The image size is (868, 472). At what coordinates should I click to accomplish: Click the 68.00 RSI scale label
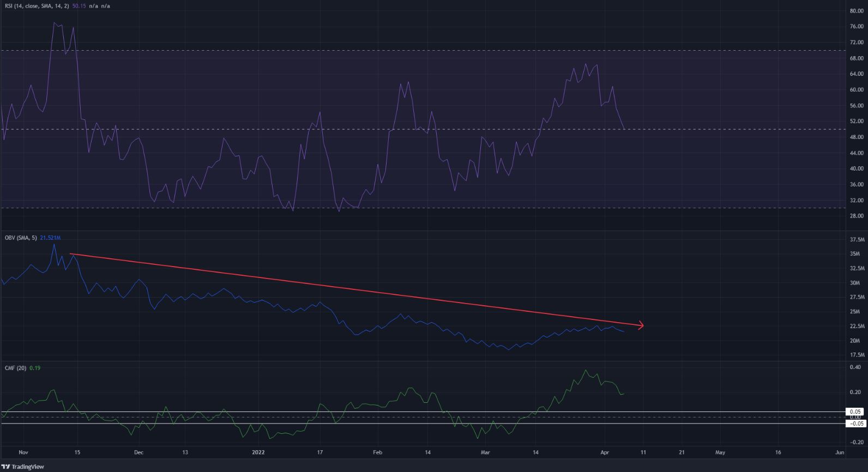pos(857,58)
